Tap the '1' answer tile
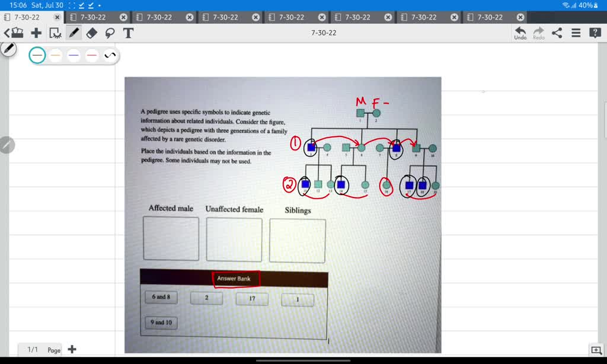The width and height of the screenshot is (607, 364). point(298,300)
